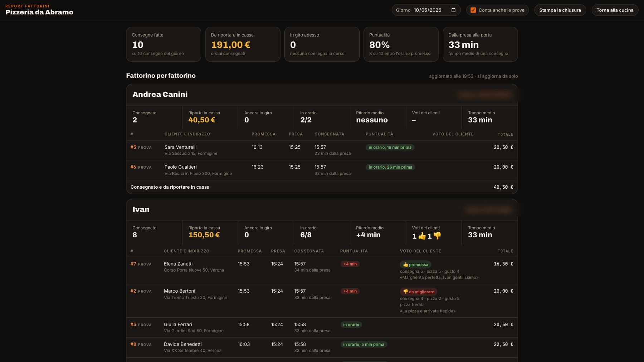This screenshot has width=644, height=362.
Task: Click the '+4 min' badge on Elena Zanetti's row
Action: 350,264
